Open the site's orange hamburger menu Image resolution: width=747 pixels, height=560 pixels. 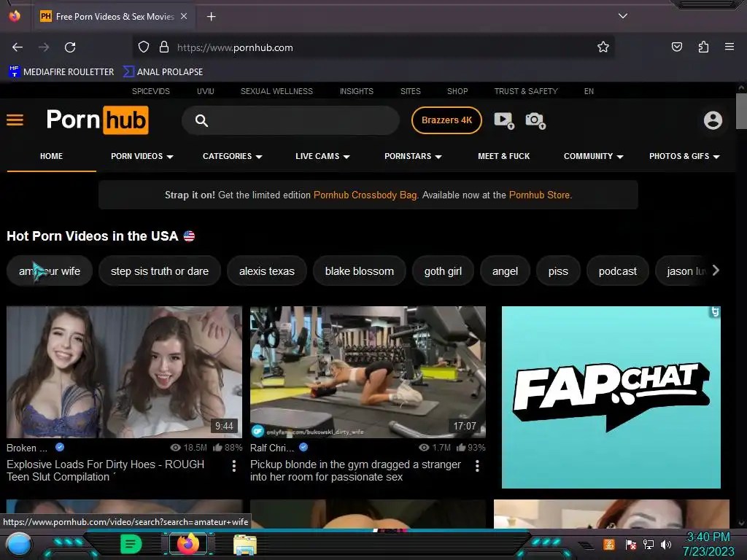click(15, 120)
